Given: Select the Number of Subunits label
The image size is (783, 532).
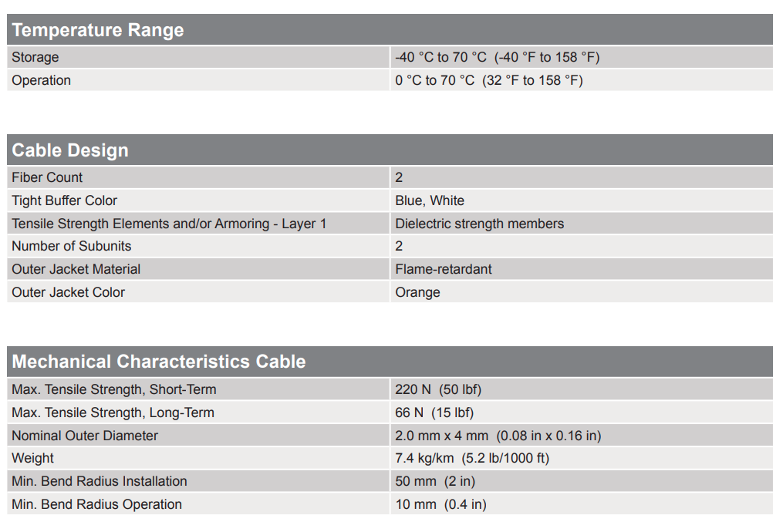Looking at the screenshot, I should pyautogui.click(x=72, y=246).
